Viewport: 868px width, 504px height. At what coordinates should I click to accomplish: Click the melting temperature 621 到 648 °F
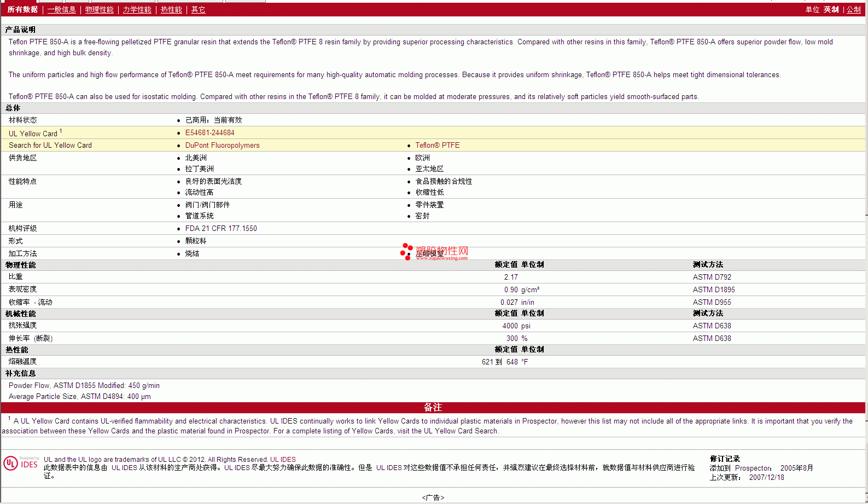pyautogui.click(x=505, y=362)
